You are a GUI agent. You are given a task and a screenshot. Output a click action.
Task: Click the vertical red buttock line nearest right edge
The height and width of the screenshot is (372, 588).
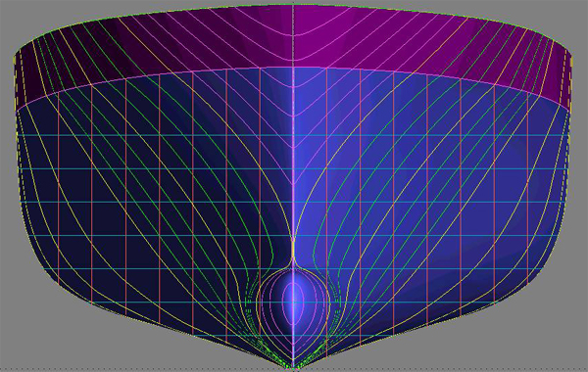click(528, 187)
